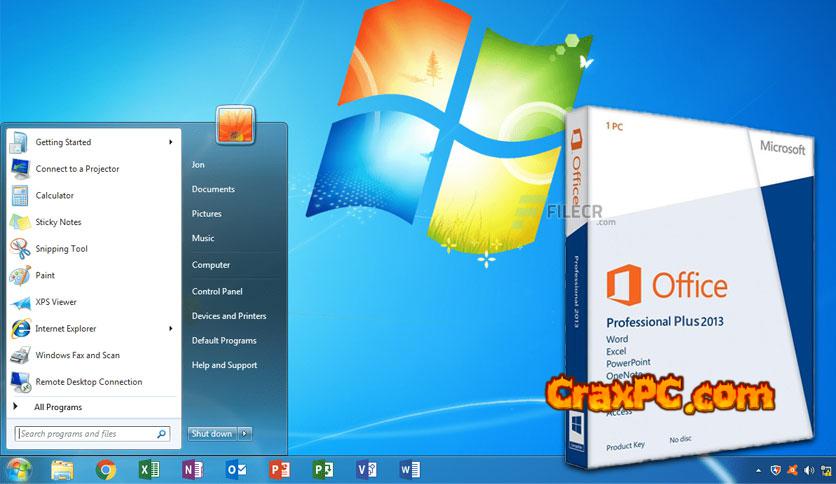The image size is (836, 484).
Task: Expand All Programs arrow
Action: (x=15, y=406)
